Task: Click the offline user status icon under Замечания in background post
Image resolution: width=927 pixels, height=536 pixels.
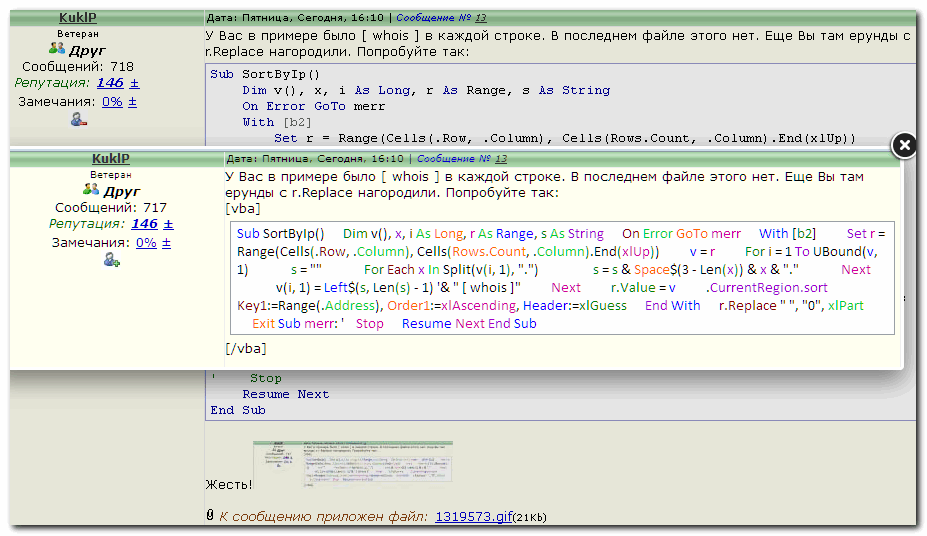Action: click(x=79, y=119)
